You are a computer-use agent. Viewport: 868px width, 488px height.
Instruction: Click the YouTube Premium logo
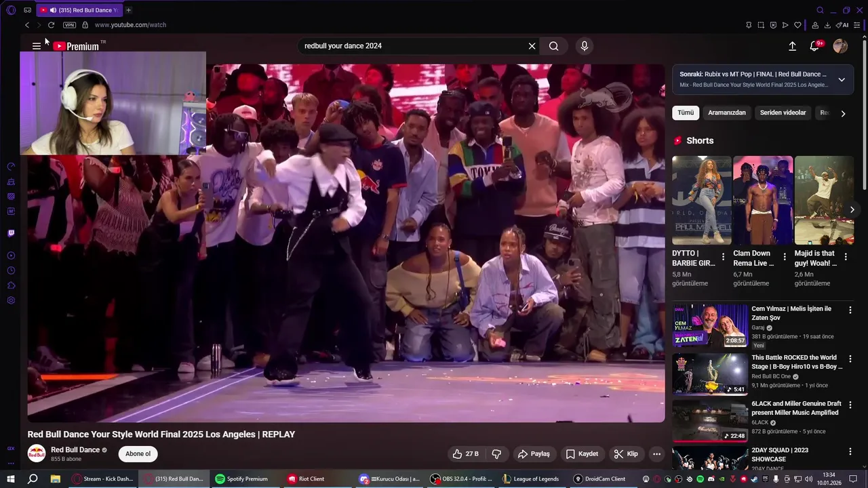click(77, 46)
